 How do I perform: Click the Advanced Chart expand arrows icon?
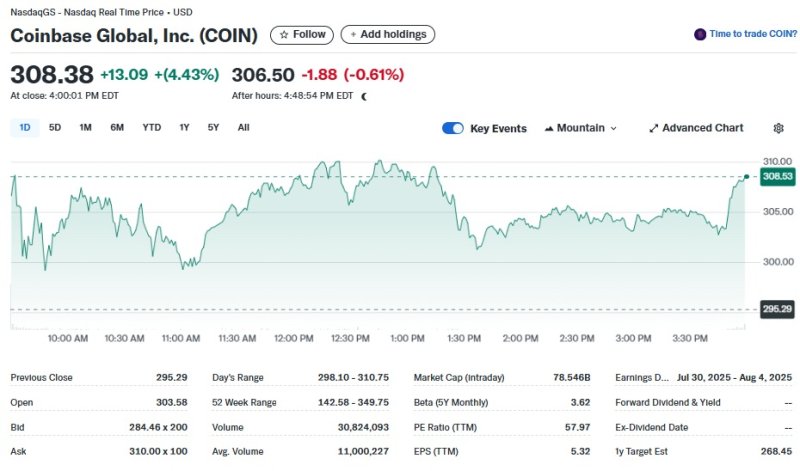pos(653,128)
